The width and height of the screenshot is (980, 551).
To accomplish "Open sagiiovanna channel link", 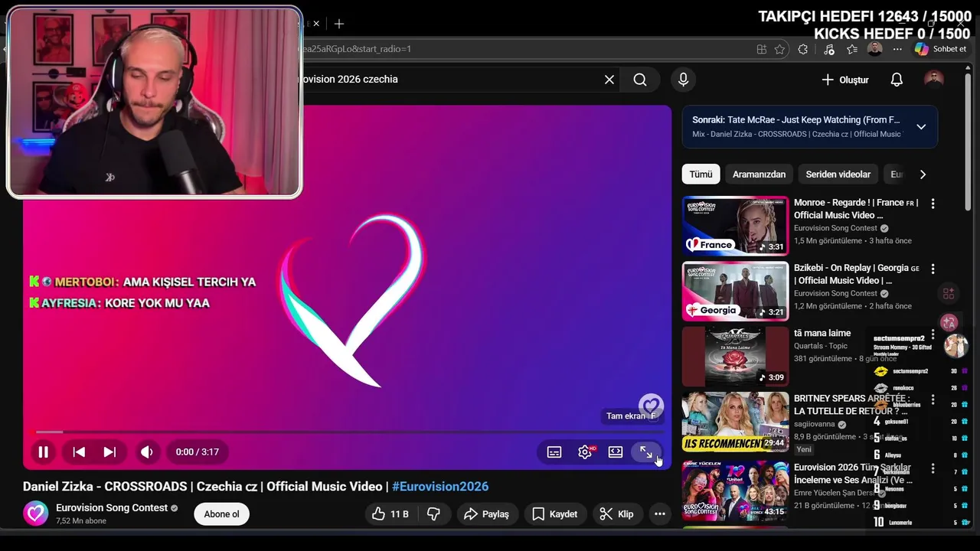I will [x=814, y=424].
